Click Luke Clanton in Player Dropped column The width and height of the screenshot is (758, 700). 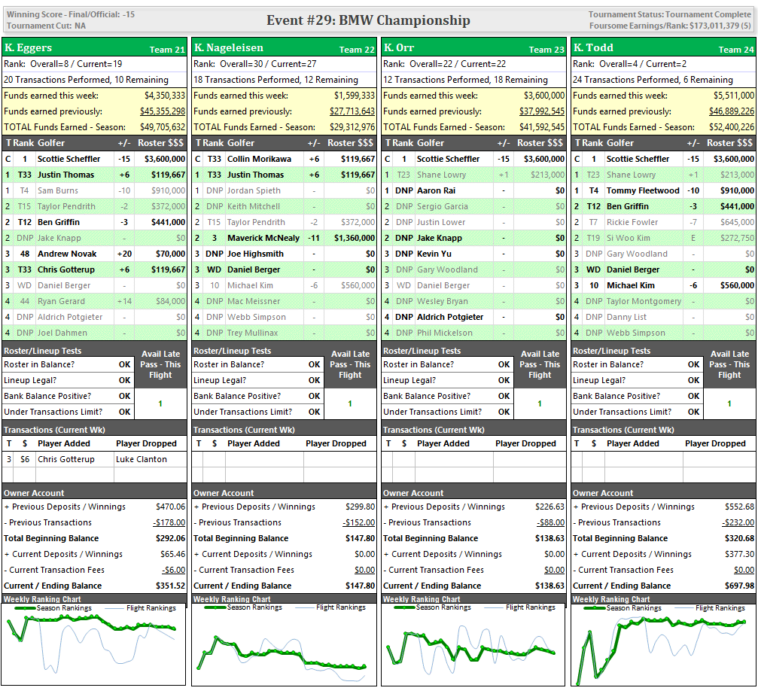pos(142,459)
